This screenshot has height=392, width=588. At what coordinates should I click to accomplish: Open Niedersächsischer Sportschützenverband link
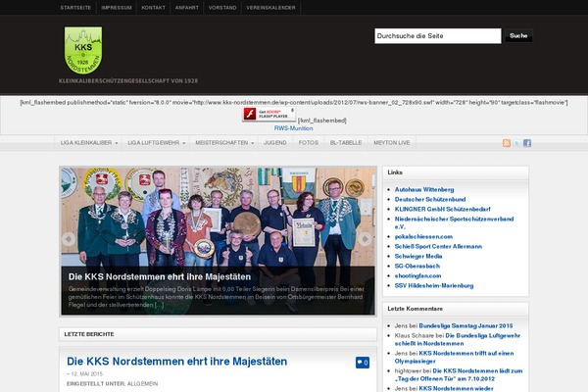(454, 222)
